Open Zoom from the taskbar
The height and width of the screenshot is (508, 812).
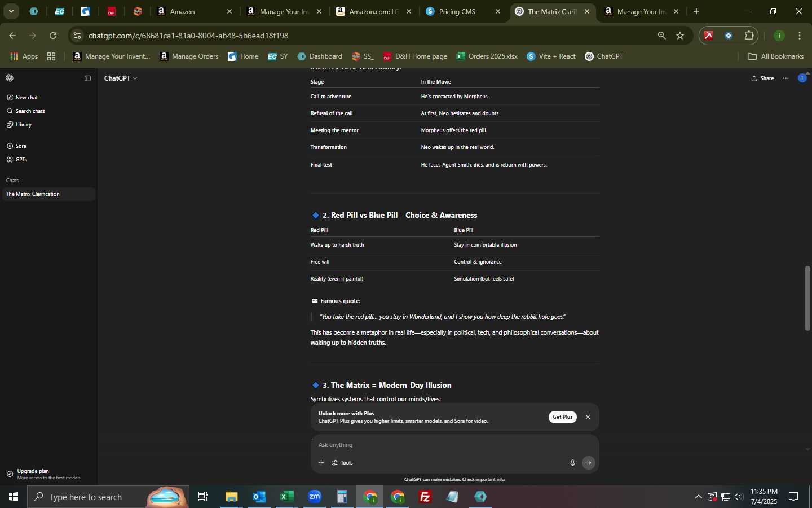click(315, 497)
